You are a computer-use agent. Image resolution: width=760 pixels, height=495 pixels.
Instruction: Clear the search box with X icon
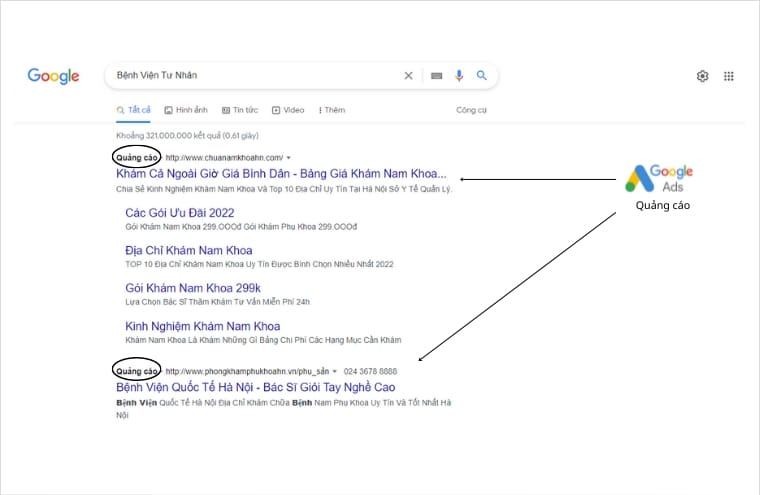(409, 76)
